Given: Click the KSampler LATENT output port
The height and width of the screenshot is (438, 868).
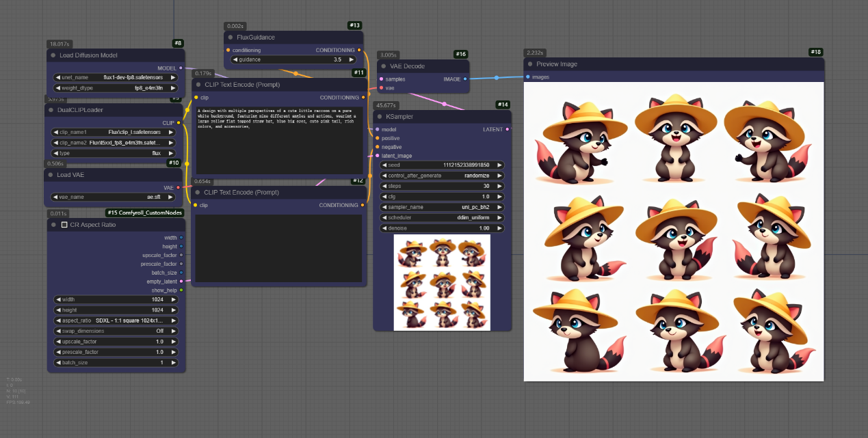Looking at the screenshot, I should (x=507, y=129).
